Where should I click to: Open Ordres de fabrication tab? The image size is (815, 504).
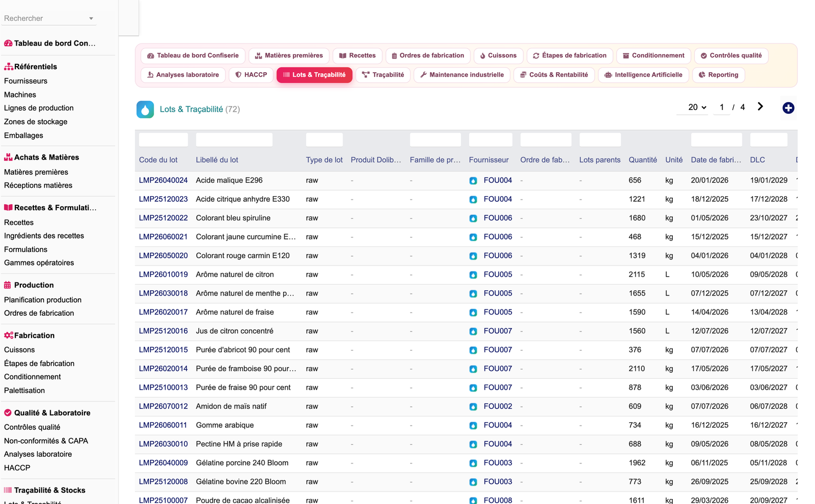click(x=428, y=55)
